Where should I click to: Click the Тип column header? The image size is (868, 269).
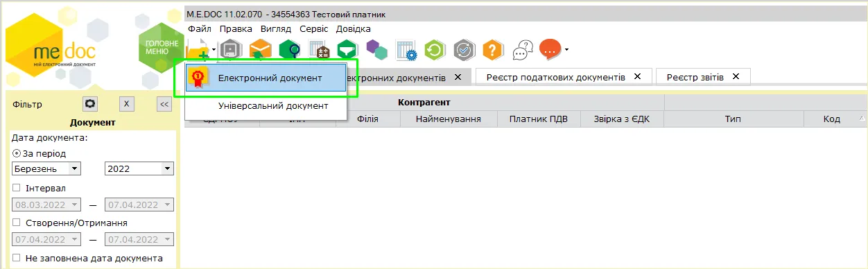click(x=734, y=119)
